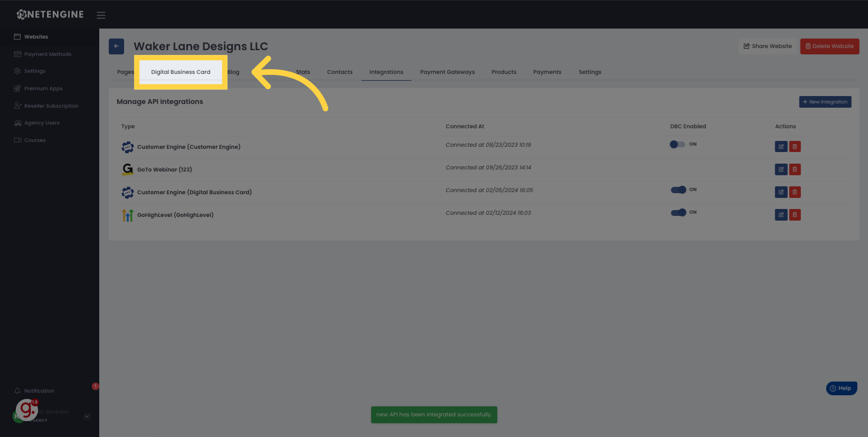Add a New Integration
The image size is (868, 437).
825,102
